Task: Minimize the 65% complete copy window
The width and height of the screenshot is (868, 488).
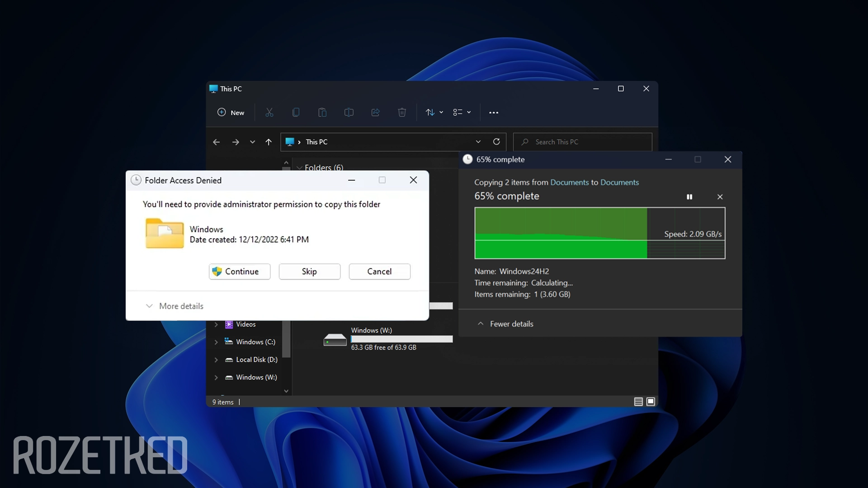Action: click(668, 160)
